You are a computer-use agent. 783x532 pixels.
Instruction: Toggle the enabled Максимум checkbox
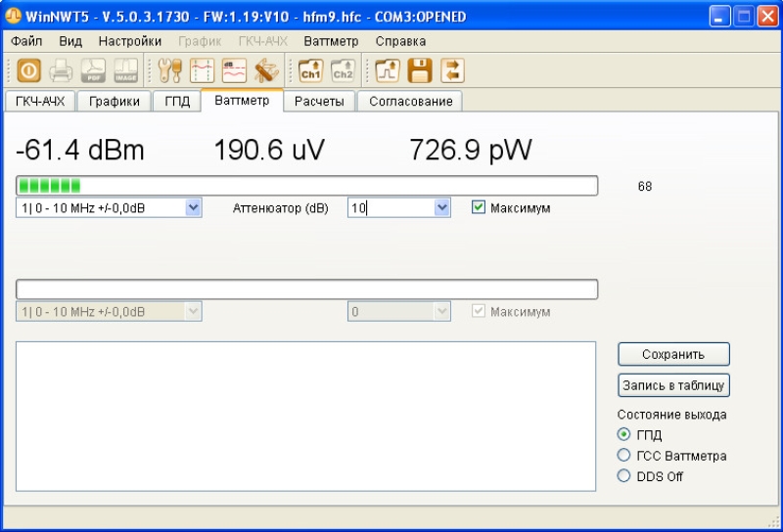pos(478,207)
